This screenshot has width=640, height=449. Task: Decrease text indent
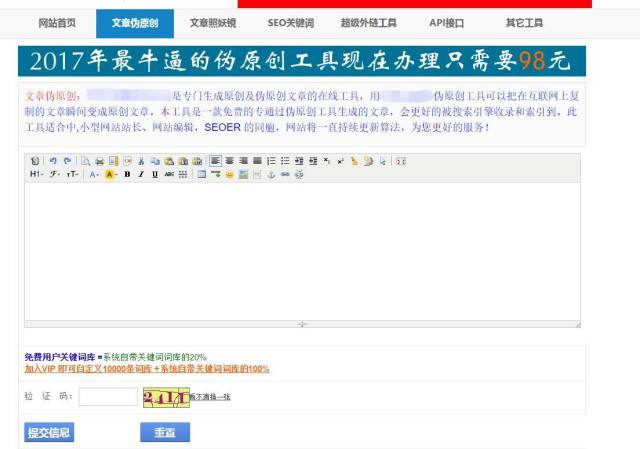(x=313, y=161)
